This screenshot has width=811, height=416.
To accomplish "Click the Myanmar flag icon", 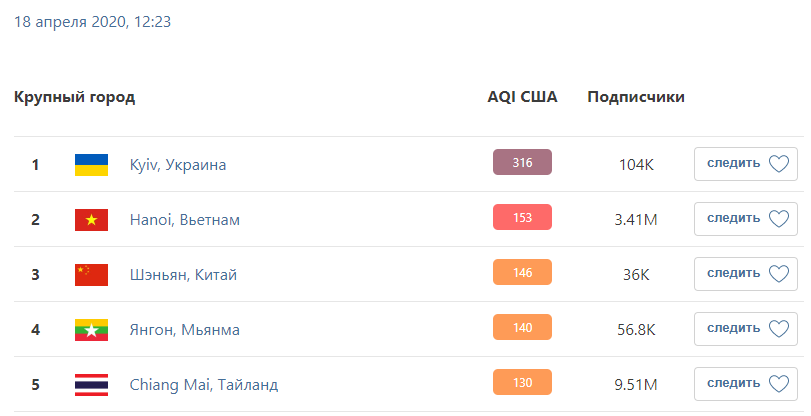I will tap(91, 329).
